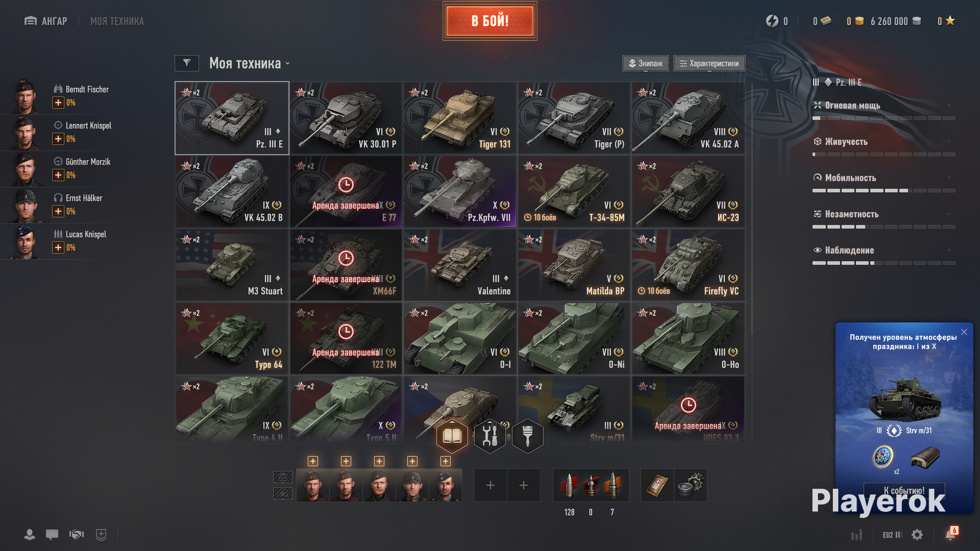The width and height of the screenshot is (980, 551).
Task: Open the handshake platoon icon
Action: 77,534
